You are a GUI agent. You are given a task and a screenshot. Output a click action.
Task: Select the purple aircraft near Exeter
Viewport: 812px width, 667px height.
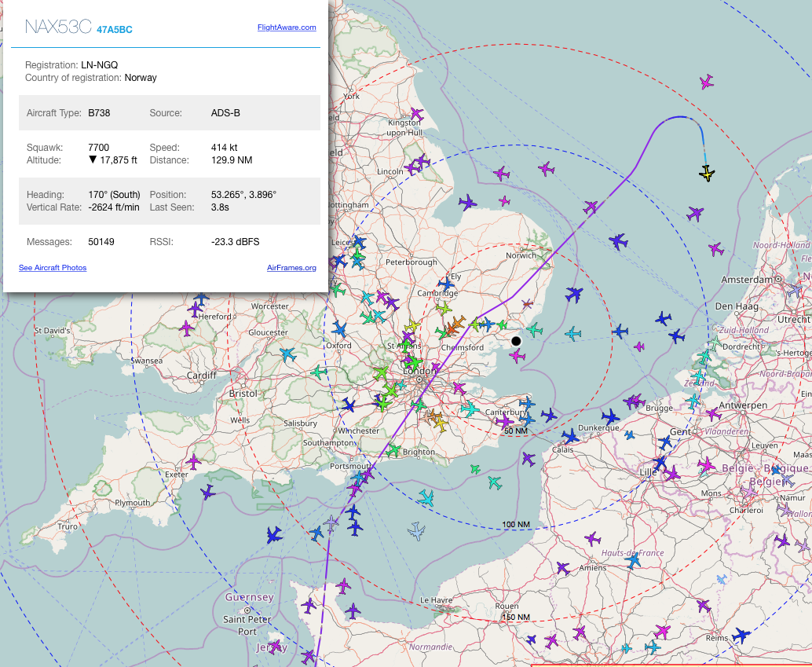194,461
